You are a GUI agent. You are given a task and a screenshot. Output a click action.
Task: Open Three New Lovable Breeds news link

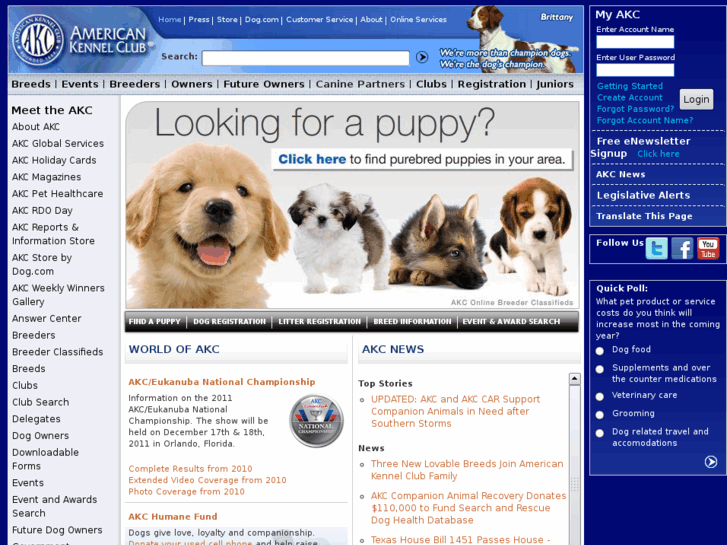(x=467, y=470)
